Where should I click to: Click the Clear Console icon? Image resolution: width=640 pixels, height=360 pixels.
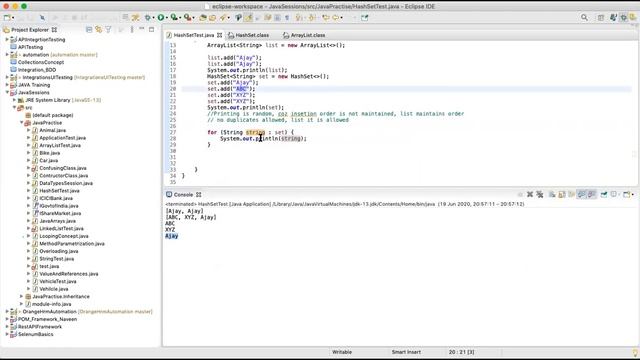click(x=552, y=195)
